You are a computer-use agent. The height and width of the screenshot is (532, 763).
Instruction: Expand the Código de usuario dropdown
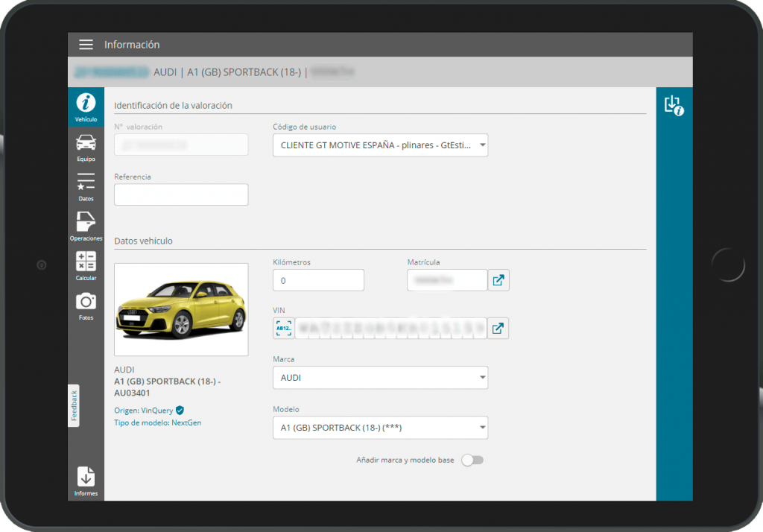(x=381, y=145)
